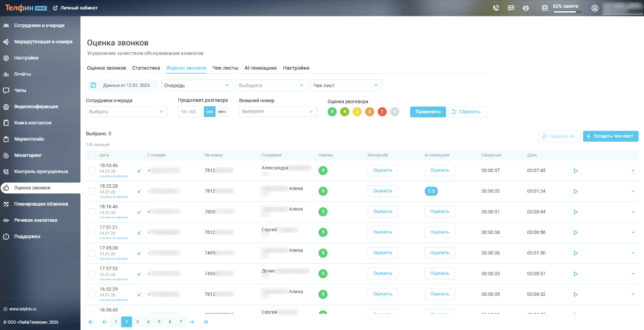The height and width of the screenshot is (330, 644).
Task: Toggle duration unit to мин
Action: coord(222,112)
